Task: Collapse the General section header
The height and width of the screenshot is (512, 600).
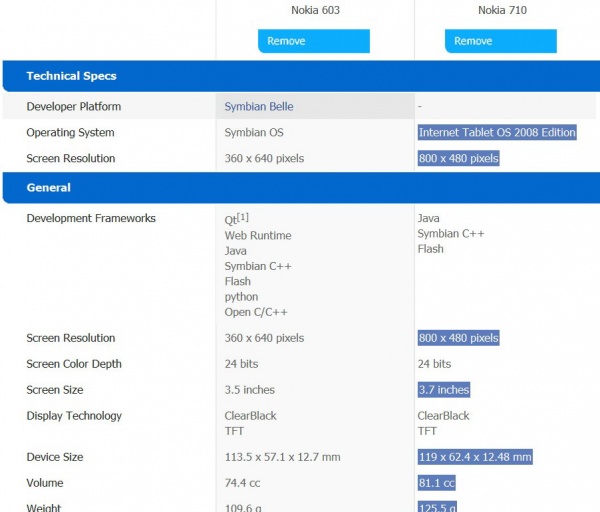Action: click(48, 188)
